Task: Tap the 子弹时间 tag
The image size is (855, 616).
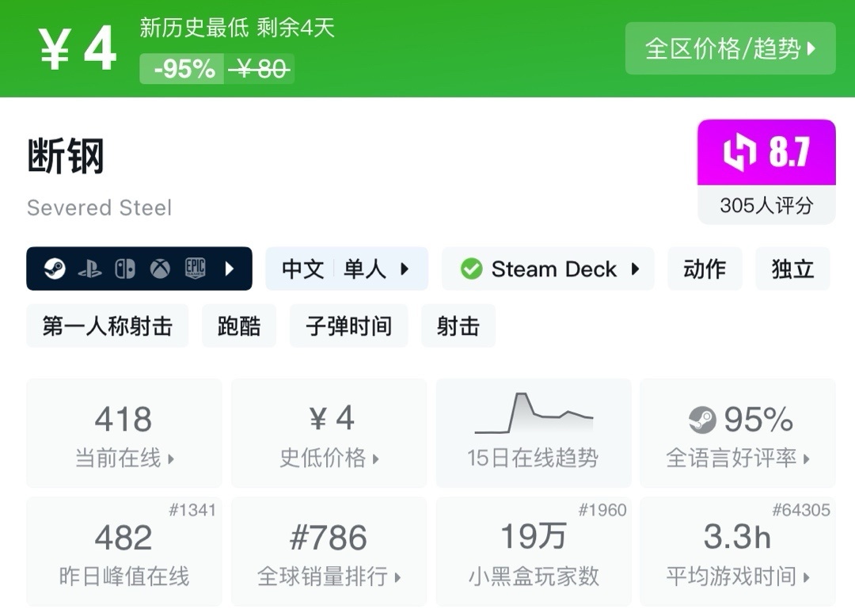Action: click(x=349, y=326)
